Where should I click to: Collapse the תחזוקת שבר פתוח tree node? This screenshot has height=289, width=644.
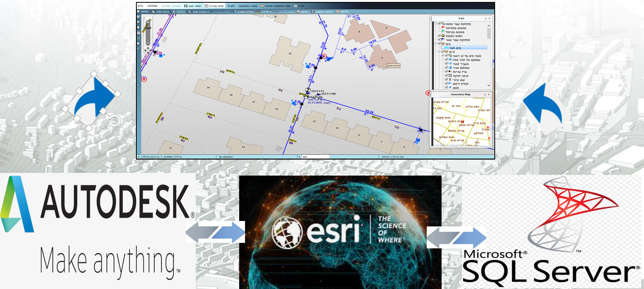(x=436, y=23)
